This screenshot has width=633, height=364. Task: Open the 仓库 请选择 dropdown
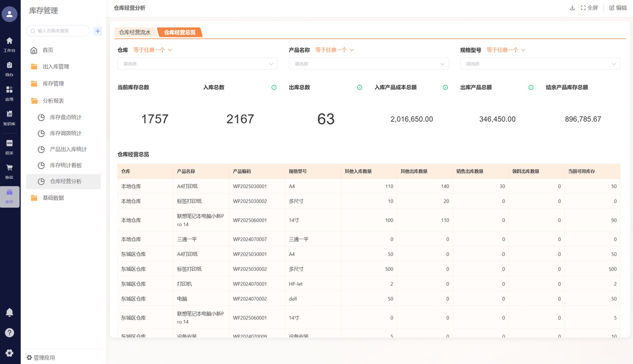tap(197, 64)
